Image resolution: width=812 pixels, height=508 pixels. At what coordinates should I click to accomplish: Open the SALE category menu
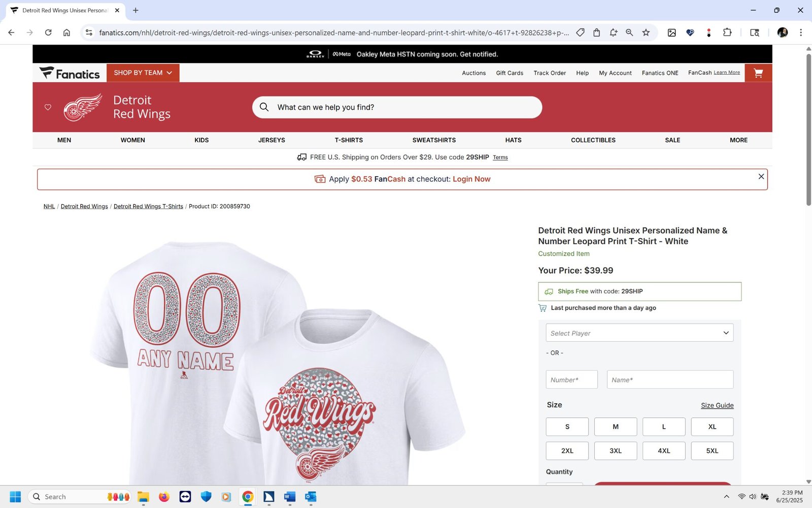coord(672,140)
